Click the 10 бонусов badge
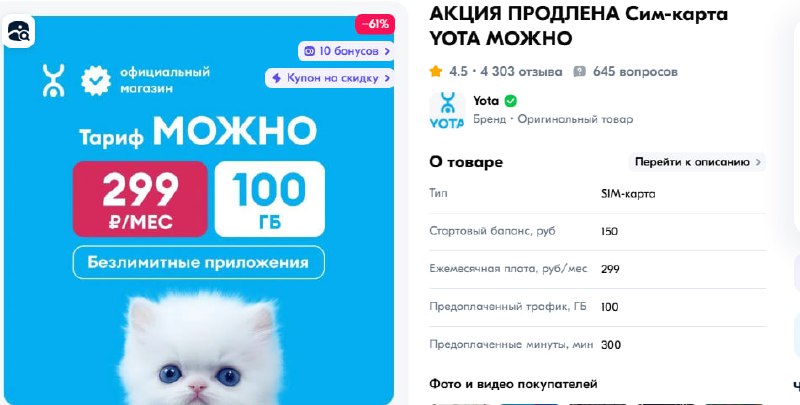 346,51
